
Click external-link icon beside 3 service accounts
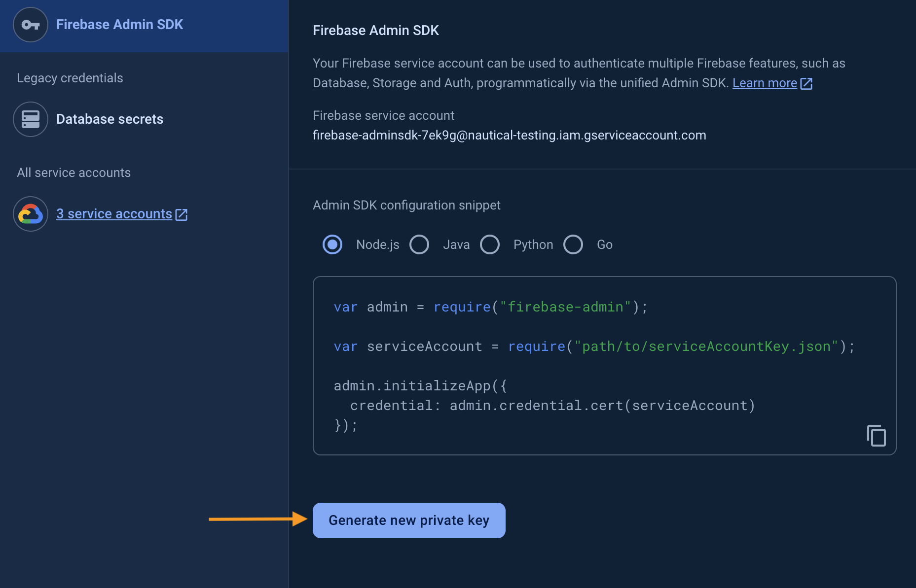click(182, 214)
